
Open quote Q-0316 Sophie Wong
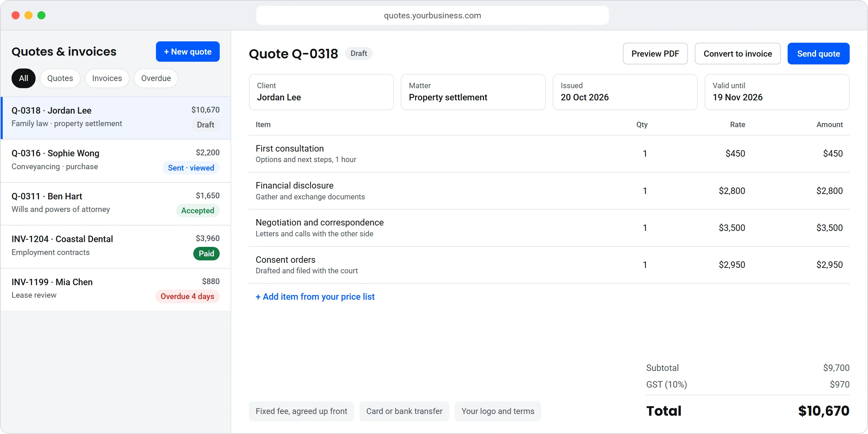tap(116, 161)
